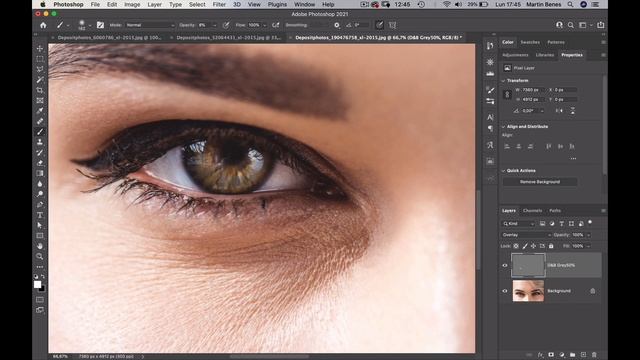Toggle link width and height
640x360 pixels.
coord(507,95)
